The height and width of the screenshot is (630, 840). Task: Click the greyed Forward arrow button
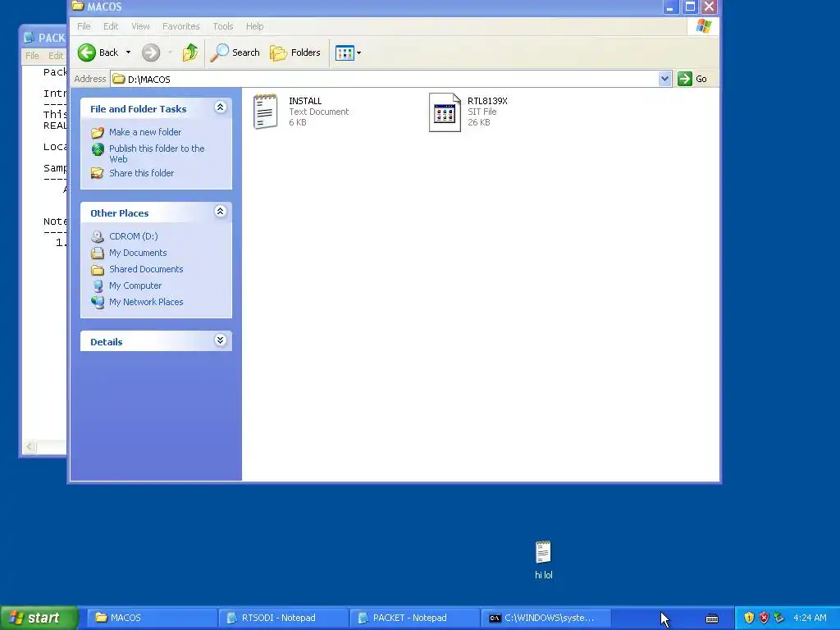click(x=151, y=52)
